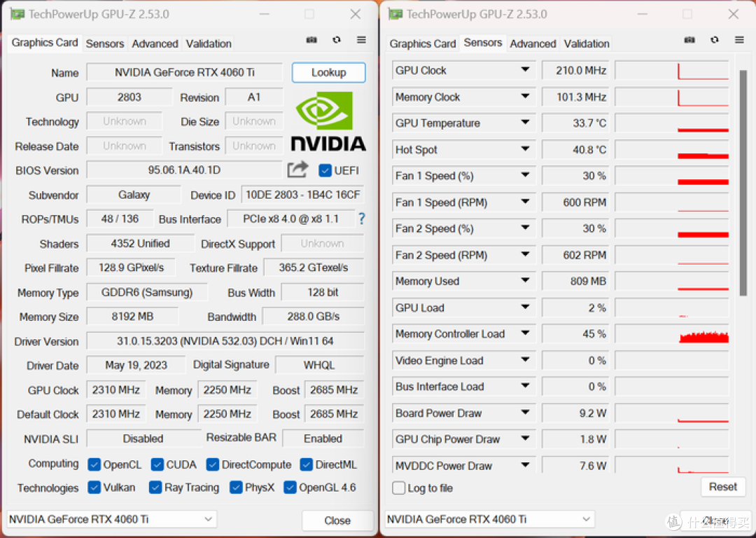This screenshot has height=538, width=756.
Task: Click the refresh icon in the left window
Action: [x=337, y=40]
